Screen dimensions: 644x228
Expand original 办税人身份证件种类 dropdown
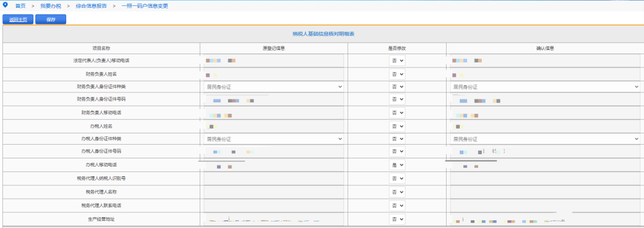(x=274, y=139)
